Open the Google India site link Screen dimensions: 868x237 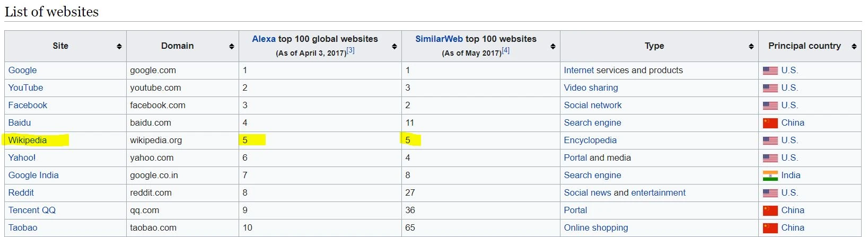[x=33, y=175]
